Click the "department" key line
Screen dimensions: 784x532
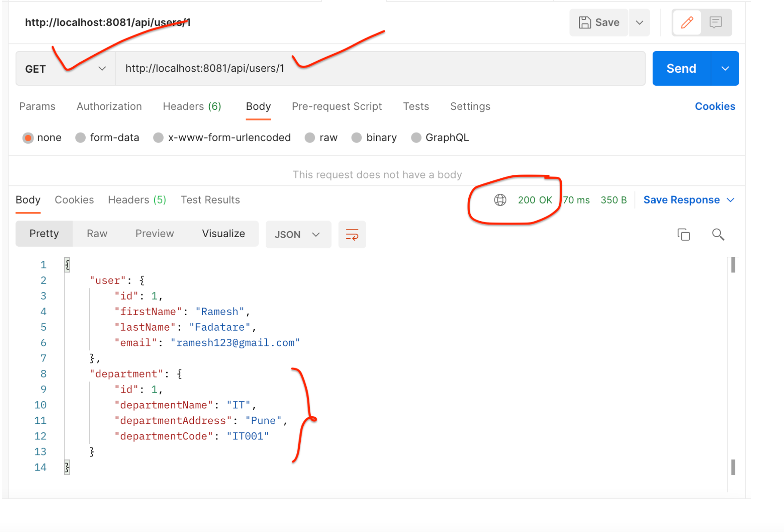click(136, 374)
